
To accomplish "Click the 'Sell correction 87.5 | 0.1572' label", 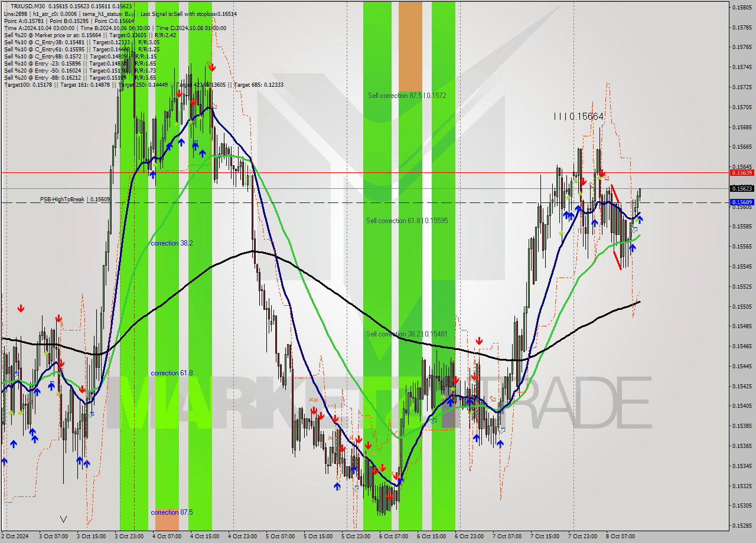I will [x=407, y=95].
